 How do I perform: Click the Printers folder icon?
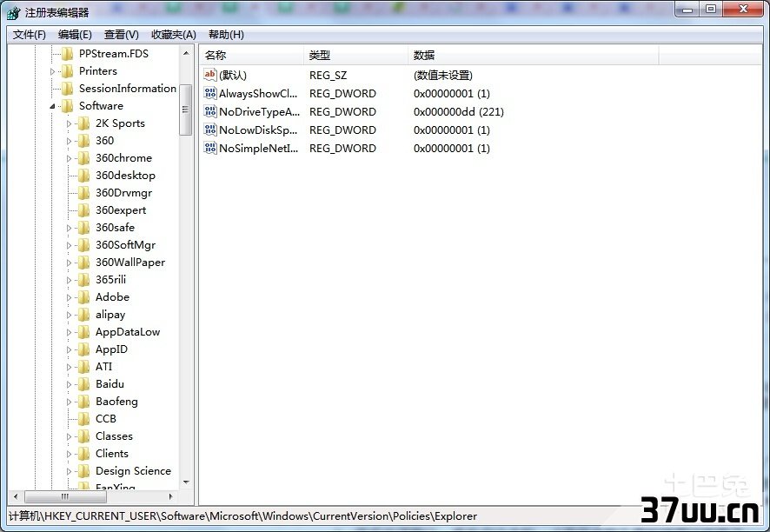(67, 71)
